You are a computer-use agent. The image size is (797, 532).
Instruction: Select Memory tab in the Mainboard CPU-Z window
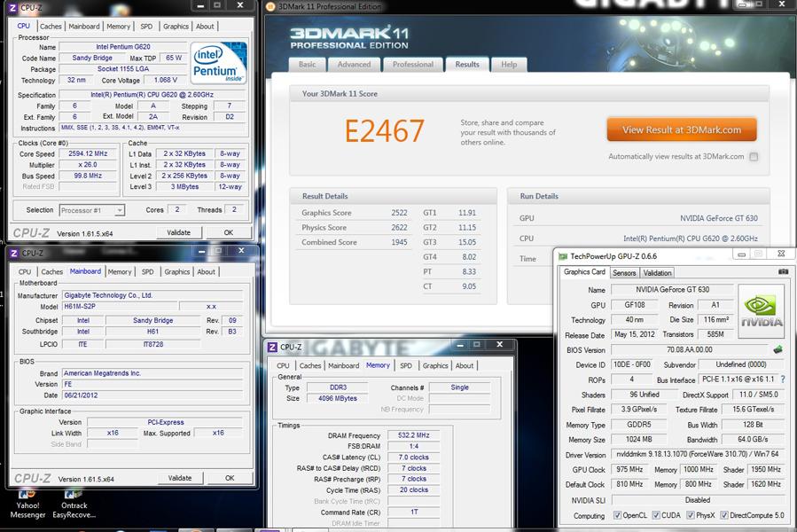tap(120, 271)
